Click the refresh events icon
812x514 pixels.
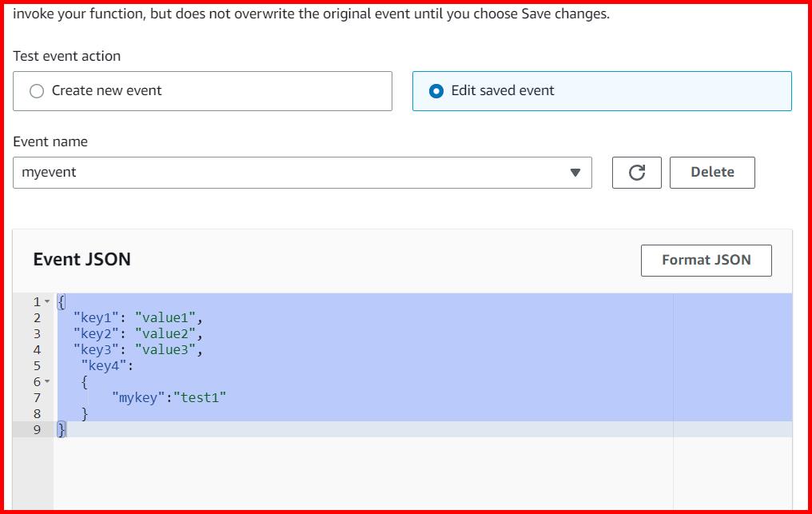[636, 172]
